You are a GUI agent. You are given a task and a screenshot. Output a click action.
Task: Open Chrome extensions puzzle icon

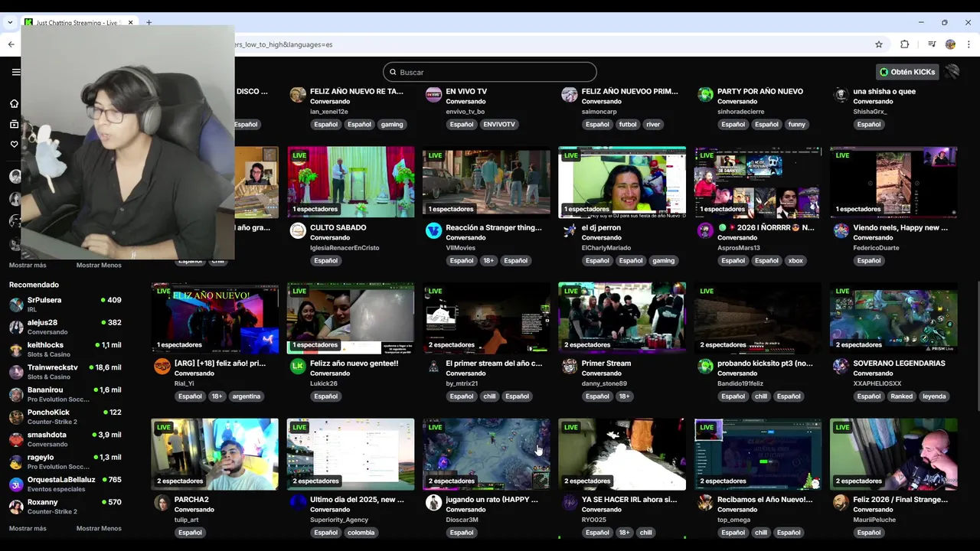[x=904, y=44]
